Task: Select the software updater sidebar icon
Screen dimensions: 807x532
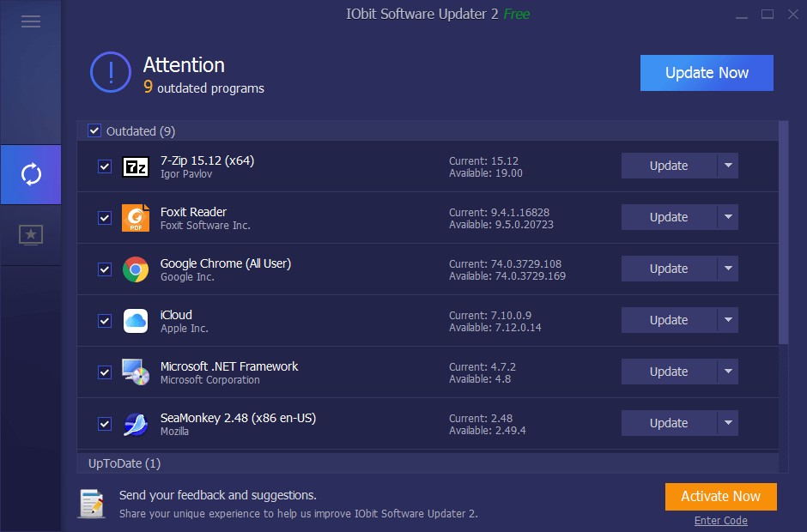Action: point(31,173)
